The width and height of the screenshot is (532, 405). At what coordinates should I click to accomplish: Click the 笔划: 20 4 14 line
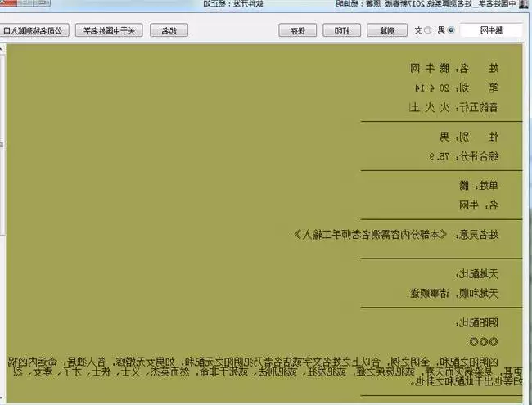click(x=457, y=88)
